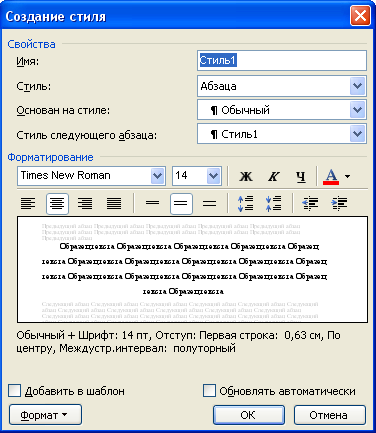This screenshot has width=376, height=433.
Task: Open Стиль type dropdown Абзаца
Action: pos(358,86)
